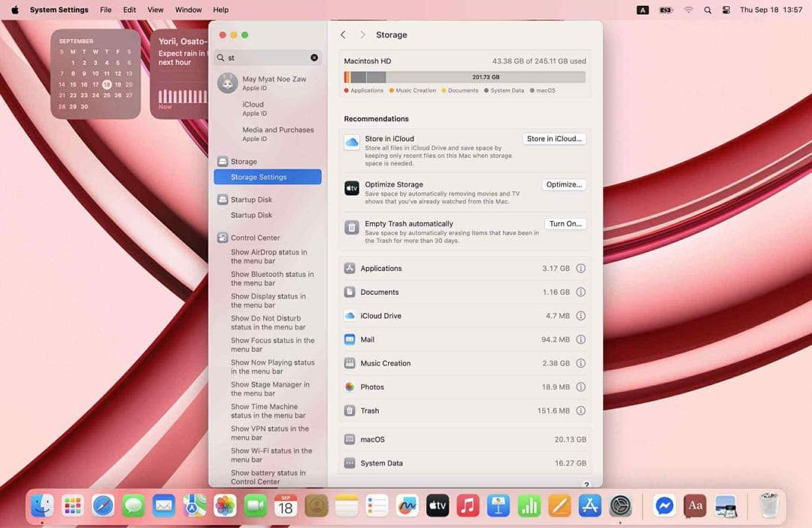The height and width of the screenshot is (528, 812).
Task: Click the Trash storage category icon
Action: 350,411
